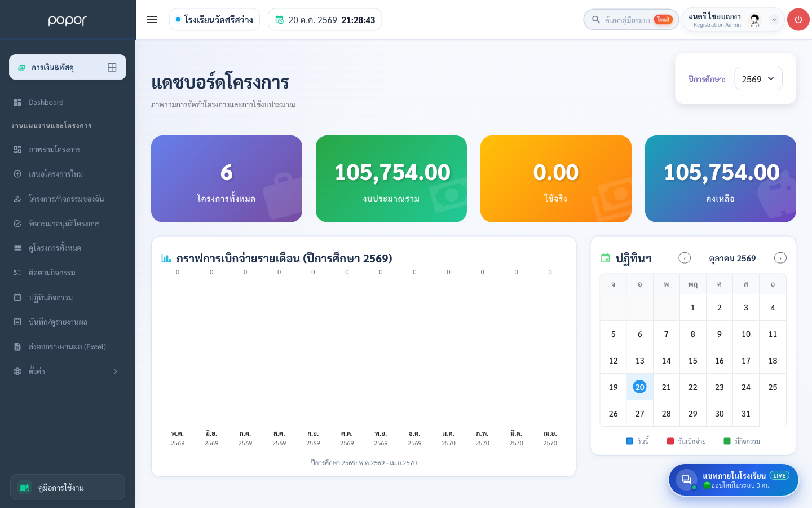This screenshot has width=812, height=508.
Task: Click the งบประมาณรวม green card
Action: coord(391,178)
